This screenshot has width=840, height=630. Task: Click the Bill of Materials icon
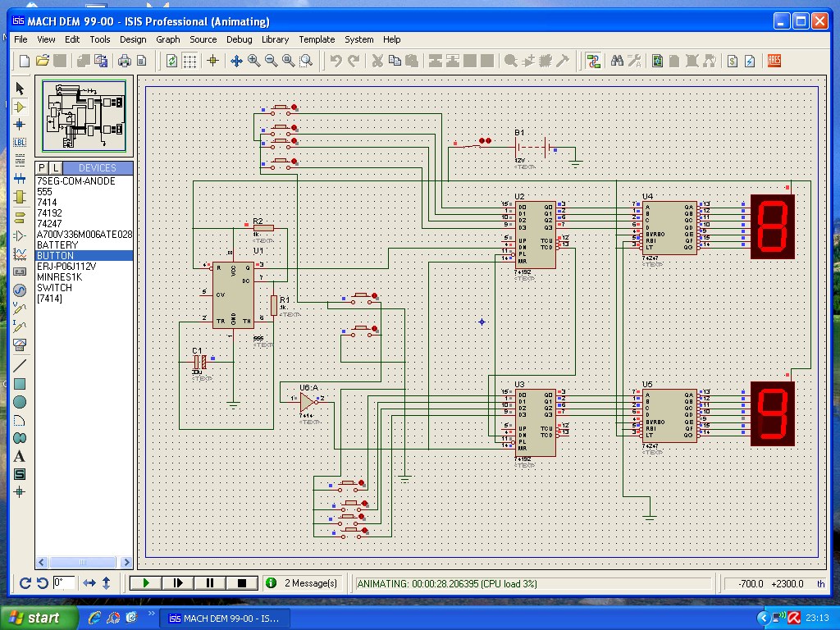click(x=731, y=61)
